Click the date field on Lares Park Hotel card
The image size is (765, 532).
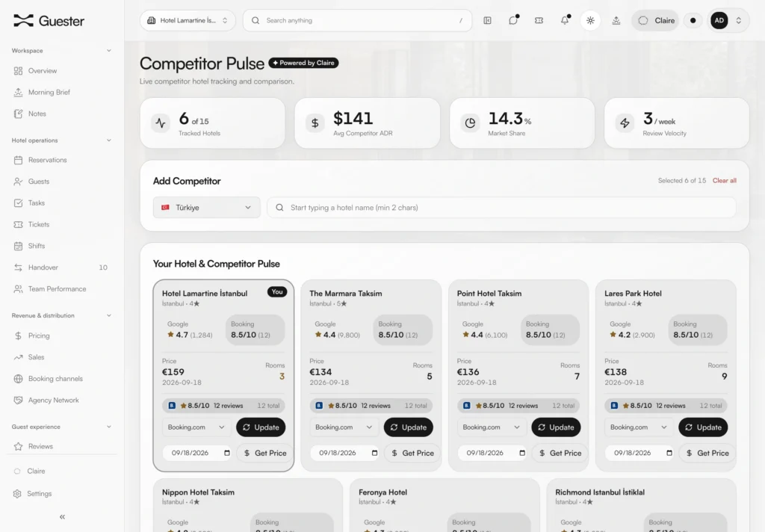640,454
